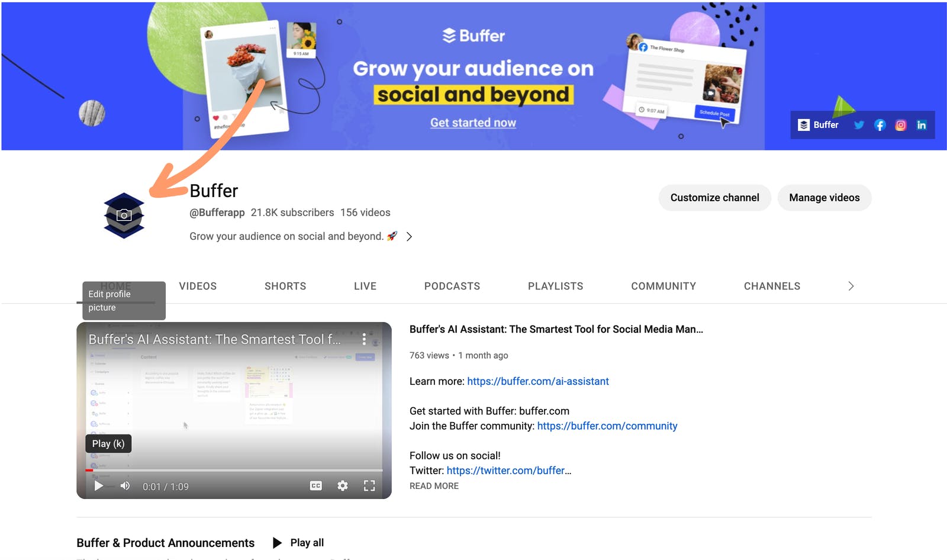Screen dimensions: 947x560
Task: Switch the video to full screen
Action: (369, 486)
